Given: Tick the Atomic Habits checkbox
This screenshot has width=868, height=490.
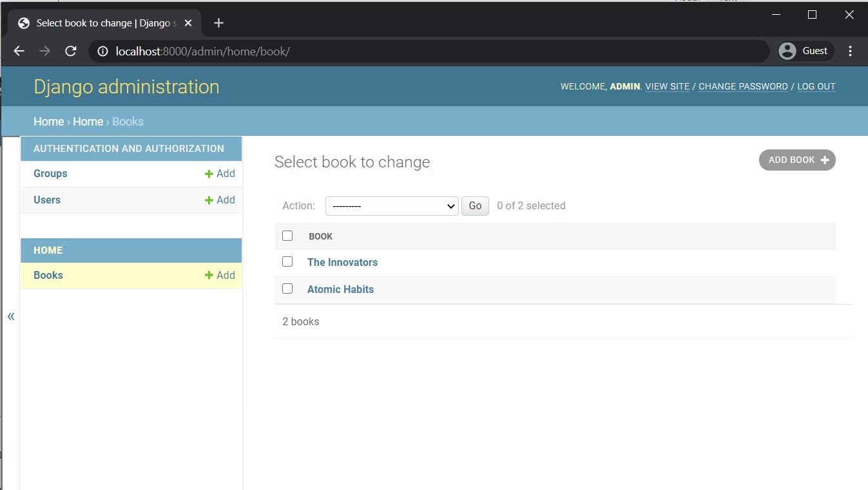Looking at the screenshot, I should coord(287,288).
